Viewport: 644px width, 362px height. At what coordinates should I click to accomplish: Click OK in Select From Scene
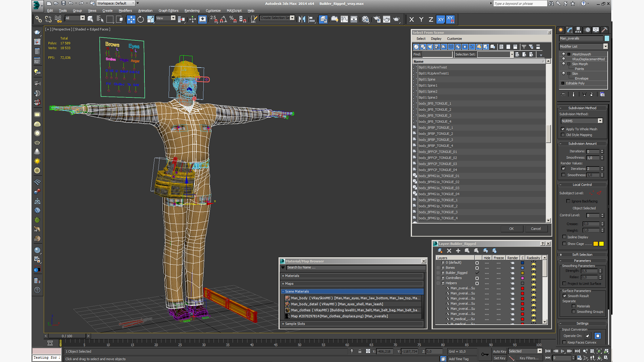[x=511, y=229]
